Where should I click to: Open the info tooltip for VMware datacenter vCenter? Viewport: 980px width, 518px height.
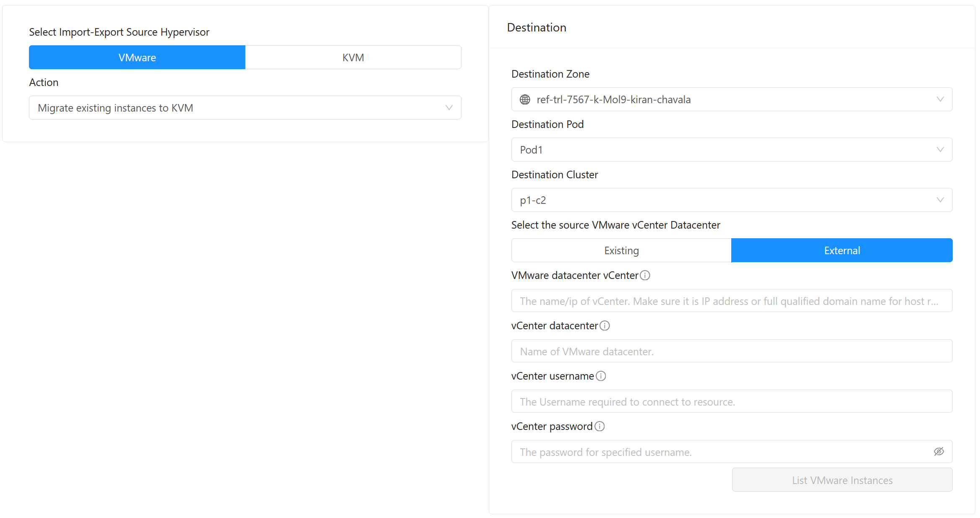tap(645, 275)
